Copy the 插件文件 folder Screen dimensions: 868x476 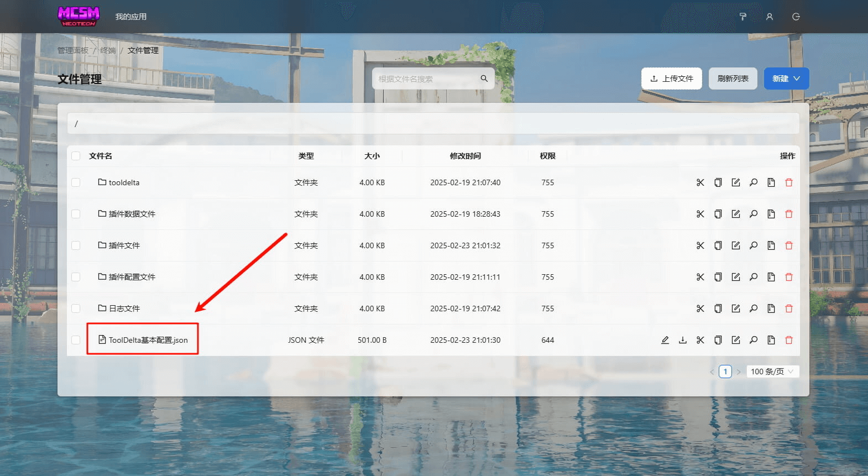point(718,245)
